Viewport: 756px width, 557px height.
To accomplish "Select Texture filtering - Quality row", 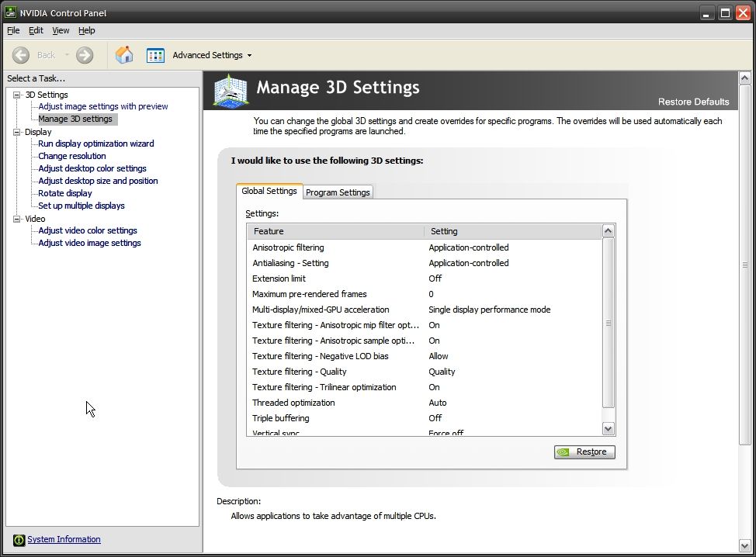I will [425, 372].
